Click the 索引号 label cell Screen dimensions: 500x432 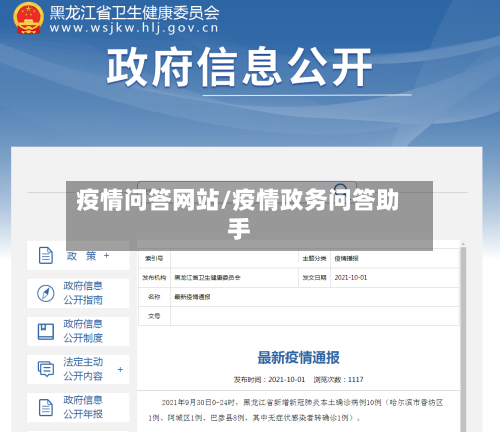tap(154, 258)
